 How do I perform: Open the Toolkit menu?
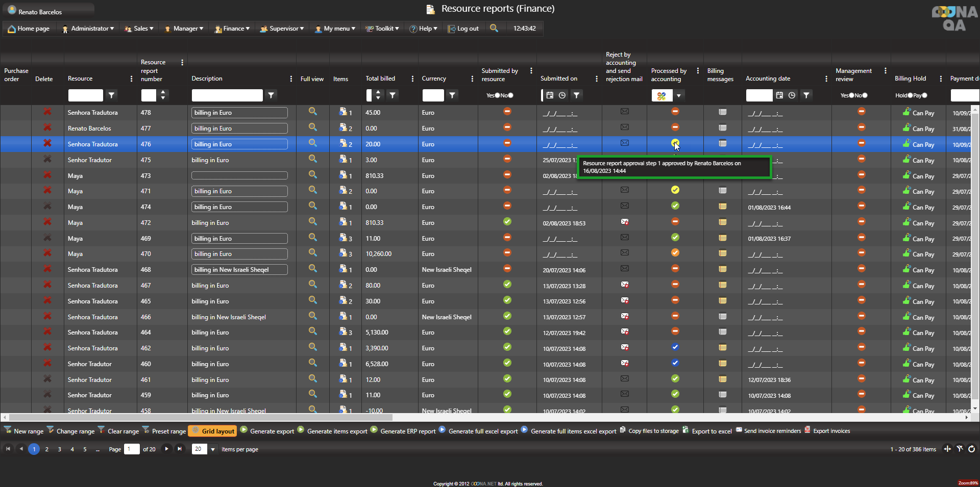pyautogui.click(x=383, y=29)
